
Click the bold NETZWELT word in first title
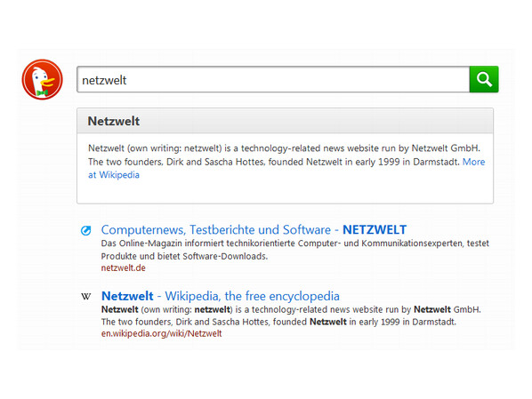[375, 229]
